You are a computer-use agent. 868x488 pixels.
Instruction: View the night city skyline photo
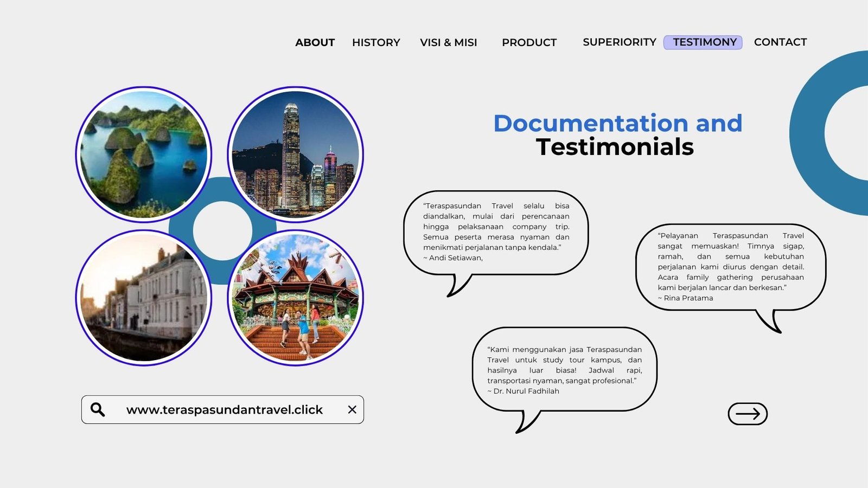pos(296,155)
